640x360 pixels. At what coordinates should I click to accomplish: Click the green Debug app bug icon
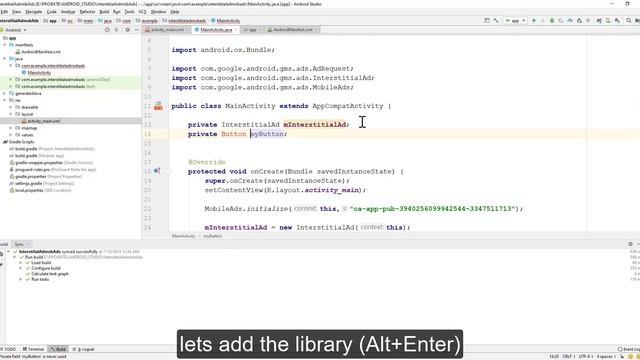click(x=552, y=20)
